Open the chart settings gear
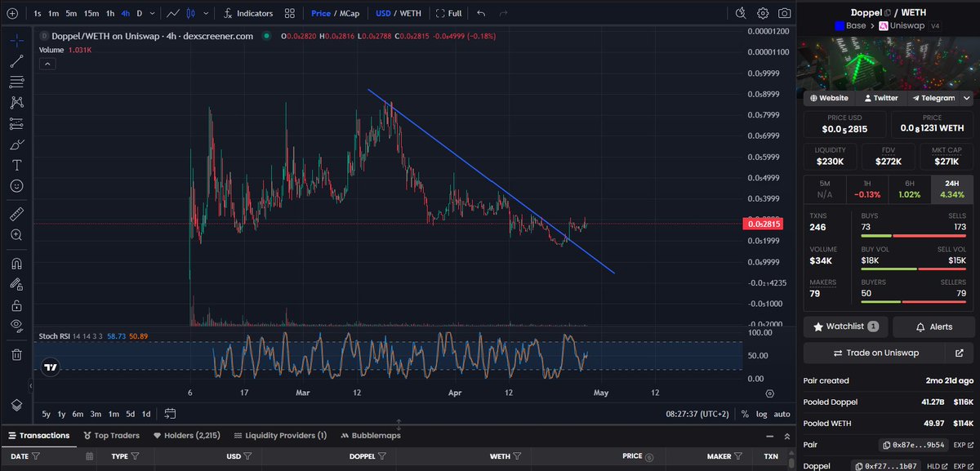The image size is (980, 471). (x=763, y=13)
